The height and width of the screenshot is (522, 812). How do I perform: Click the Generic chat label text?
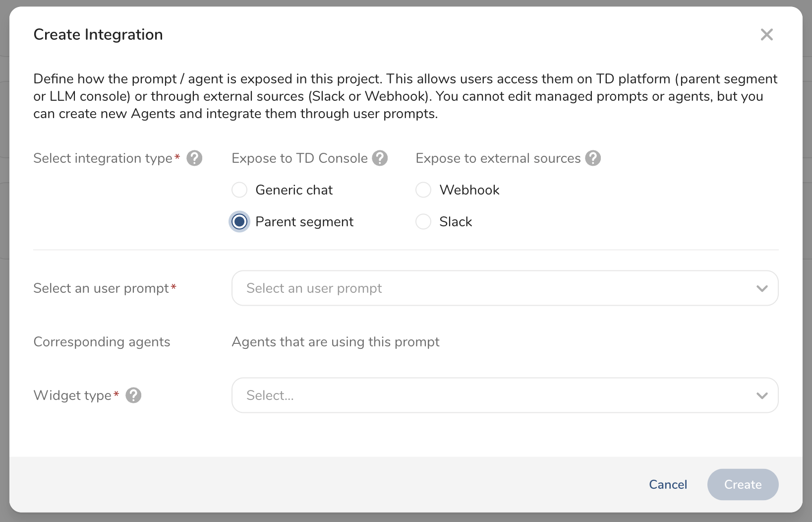click(294, 190)
